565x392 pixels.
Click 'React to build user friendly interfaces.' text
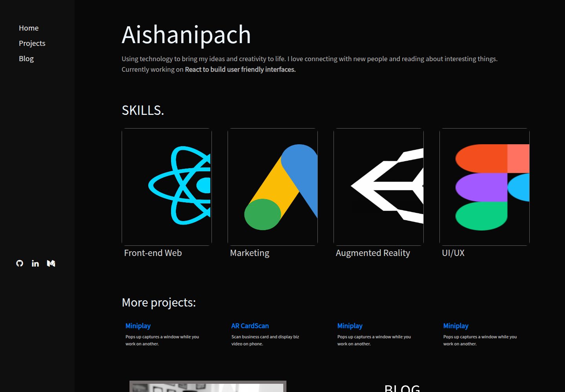(240, 69)
